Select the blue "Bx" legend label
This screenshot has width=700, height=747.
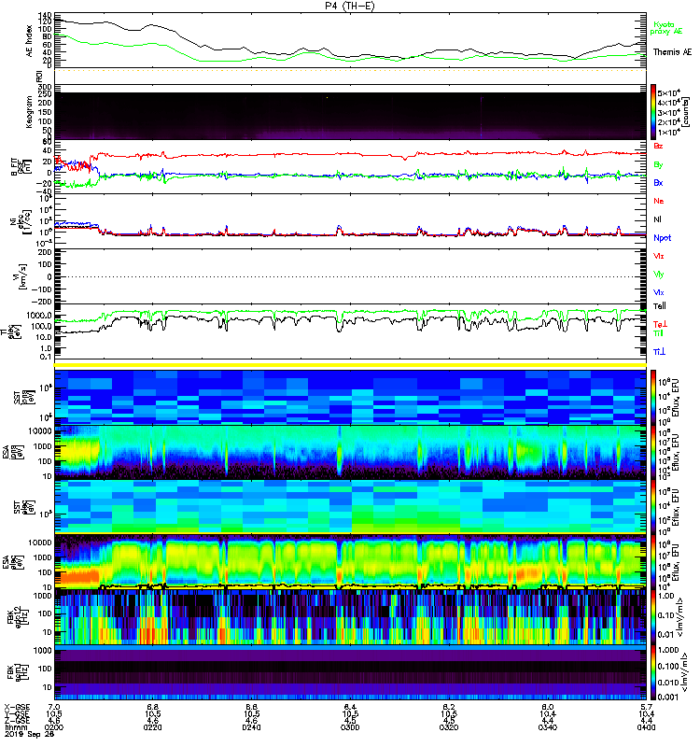pos(658,183)
